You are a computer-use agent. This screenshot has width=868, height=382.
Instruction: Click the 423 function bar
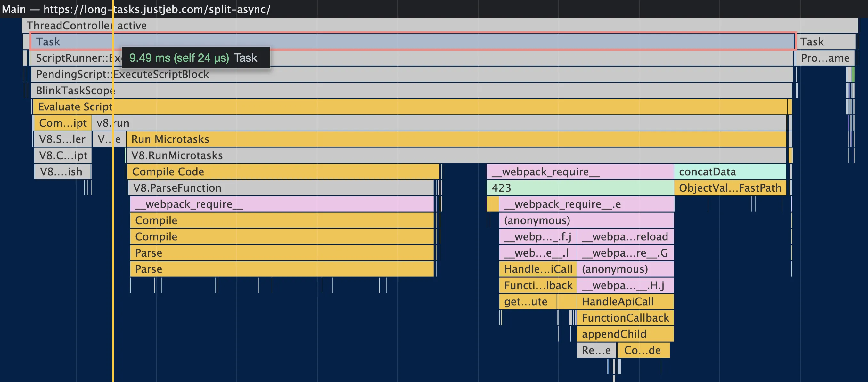tap(580, 188)
